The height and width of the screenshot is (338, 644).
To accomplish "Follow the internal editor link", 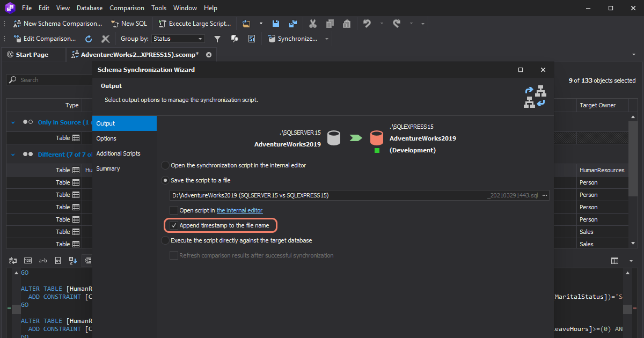I will (x=239, y=210).
